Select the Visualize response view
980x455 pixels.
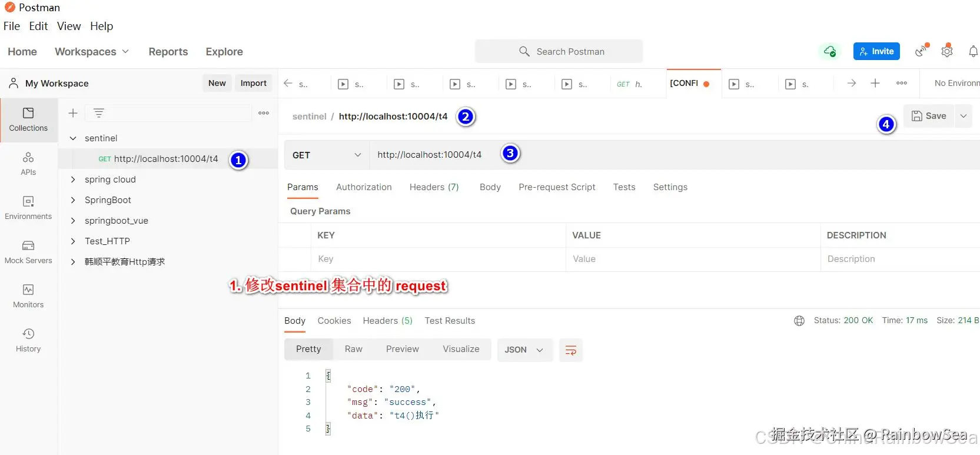click(461, 349)
